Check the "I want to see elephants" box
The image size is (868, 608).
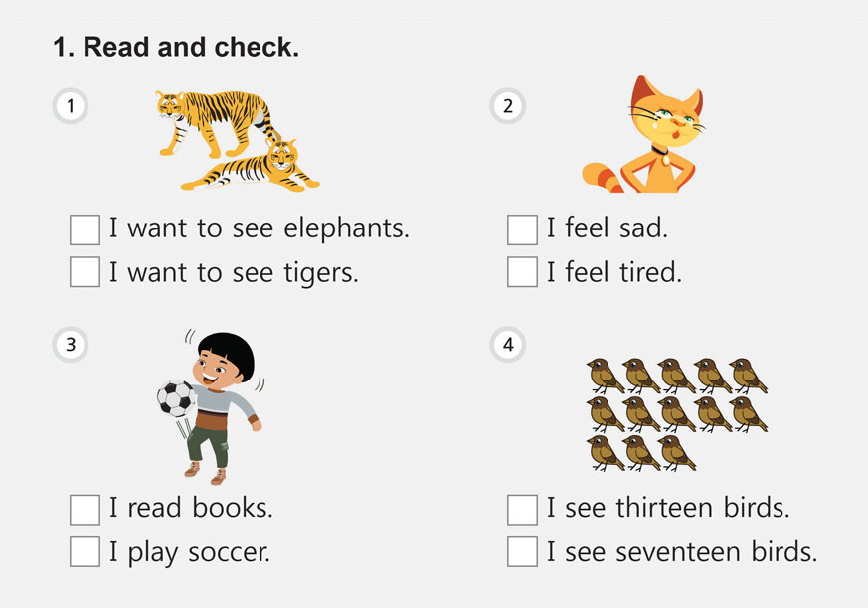86,229
